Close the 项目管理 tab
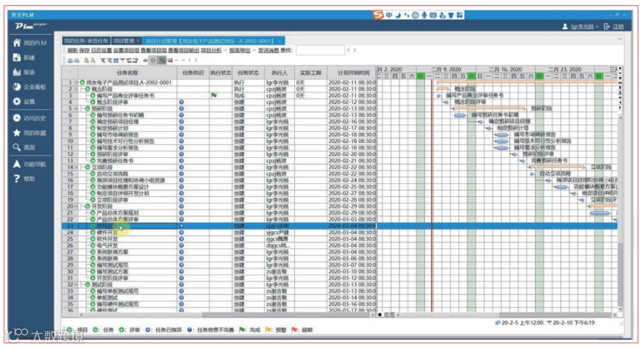644x348 pixels. point(138,41)
